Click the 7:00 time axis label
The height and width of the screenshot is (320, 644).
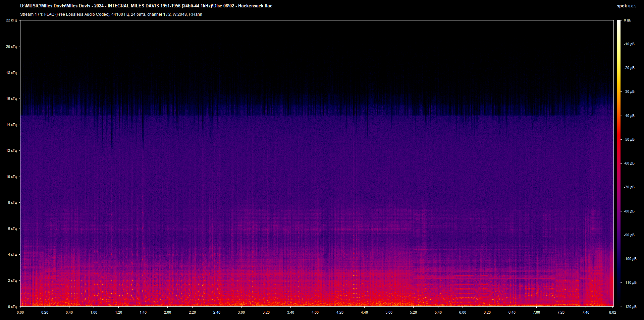536,312
